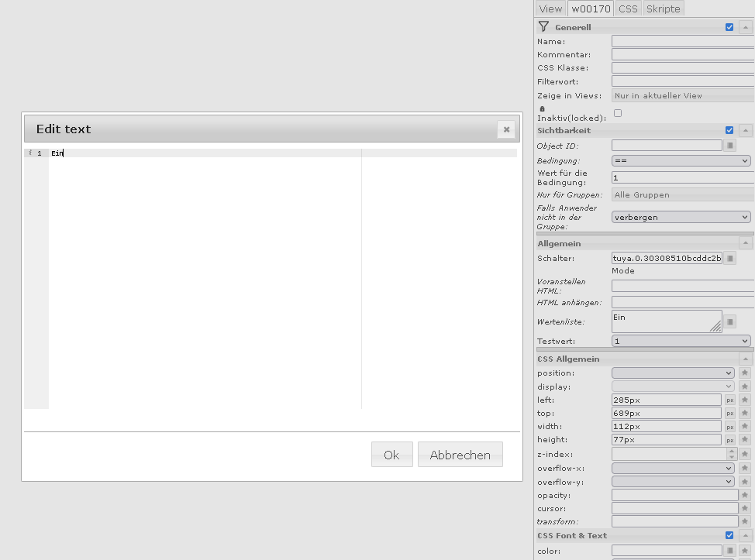The width and height of the screenshot is (755, 560).
Task: Click the star icon next to position
Action: point(745,373)
